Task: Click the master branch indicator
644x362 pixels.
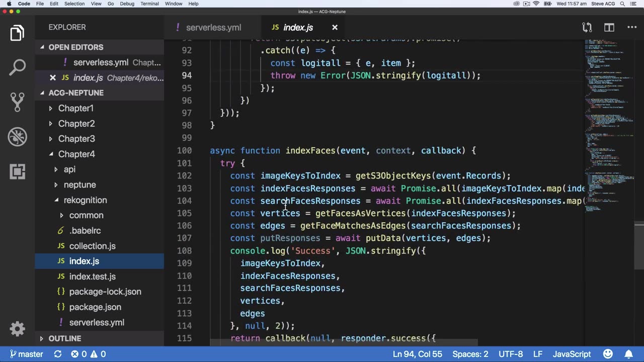Action: 26,354
